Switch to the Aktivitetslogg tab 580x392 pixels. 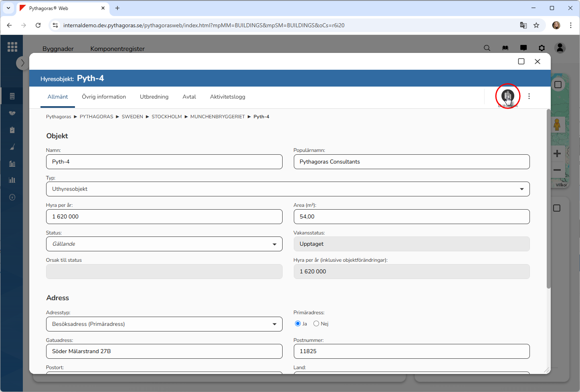pyautogui.click(x=227, y=97)
